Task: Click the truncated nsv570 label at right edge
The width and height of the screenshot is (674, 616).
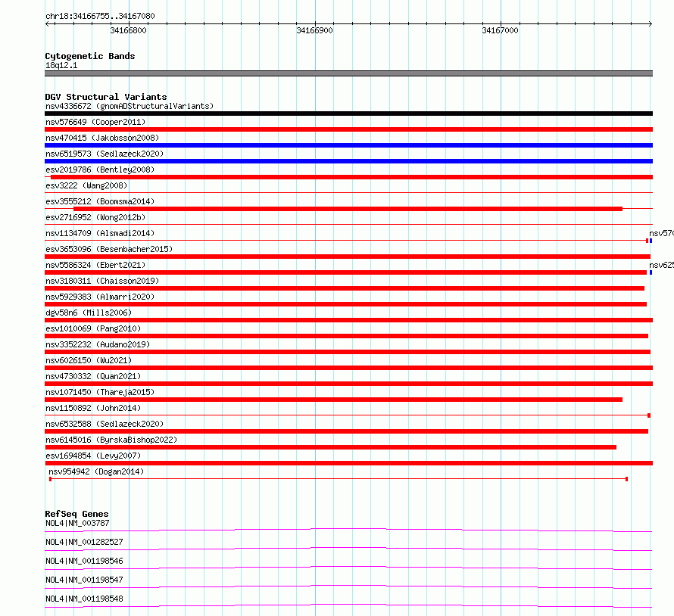Action: [661, 233]
